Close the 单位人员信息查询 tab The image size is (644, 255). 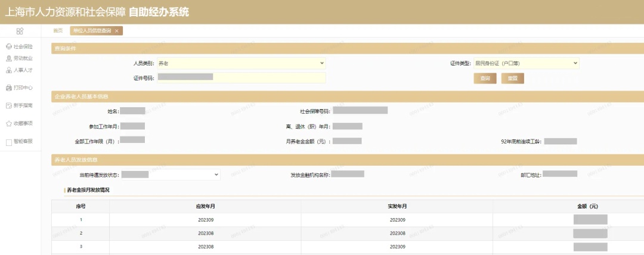(x=117, y=31)
